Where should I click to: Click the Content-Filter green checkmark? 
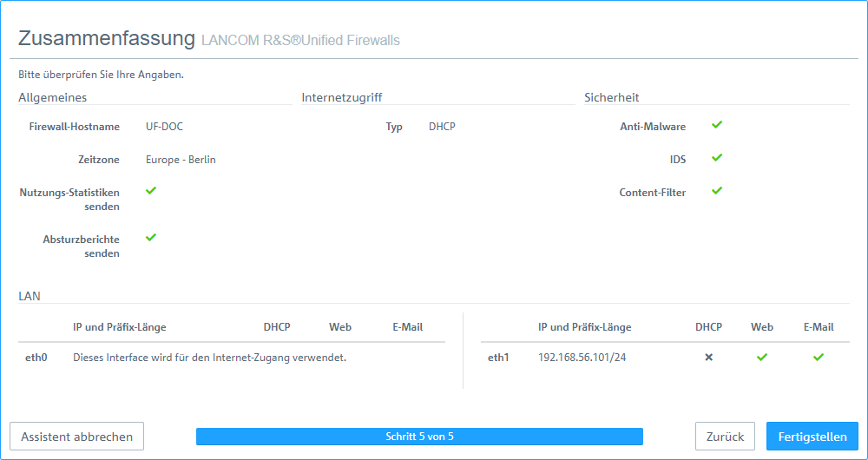[717, 191]
